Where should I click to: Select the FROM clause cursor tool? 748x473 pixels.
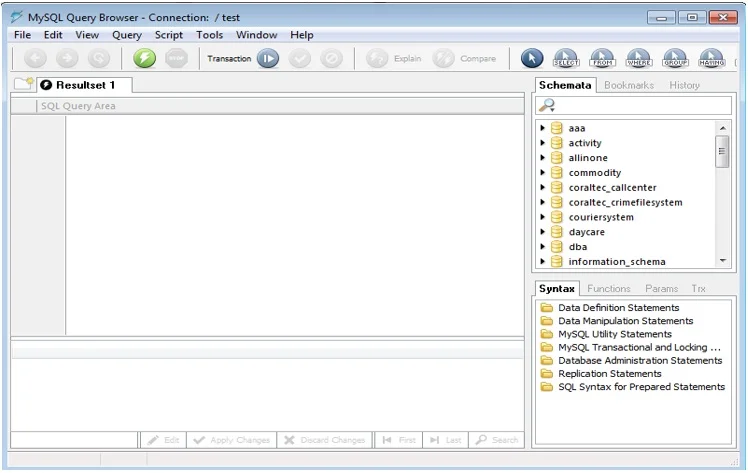click(x=603, y=59)
